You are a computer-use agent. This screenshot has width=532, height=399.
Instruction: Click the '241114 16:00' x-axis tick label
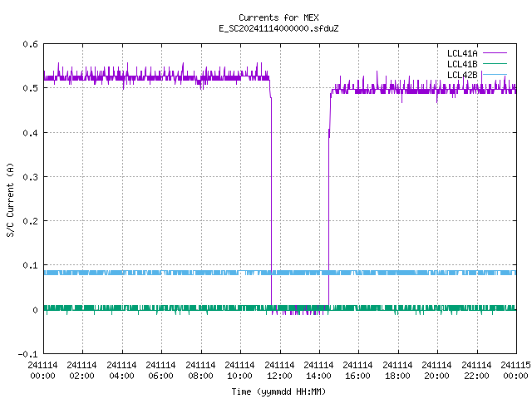(x=357, y=371)
